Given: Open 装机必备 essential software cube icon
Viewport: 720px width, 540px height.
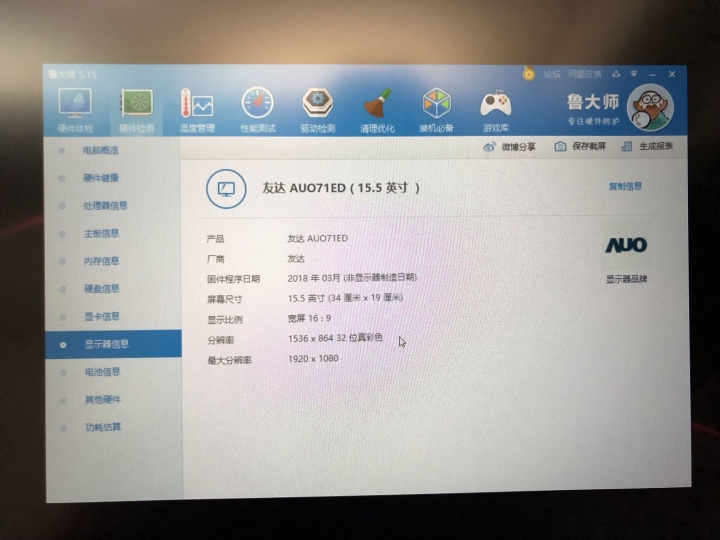Looking at the screenshot, I should (x=437, y=103).
